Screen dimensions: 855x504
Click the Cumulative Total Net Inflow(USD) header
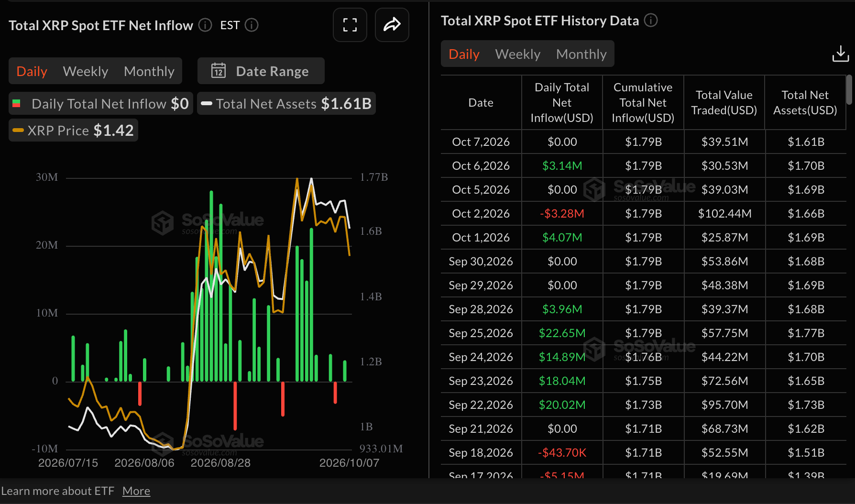(643, 102)
